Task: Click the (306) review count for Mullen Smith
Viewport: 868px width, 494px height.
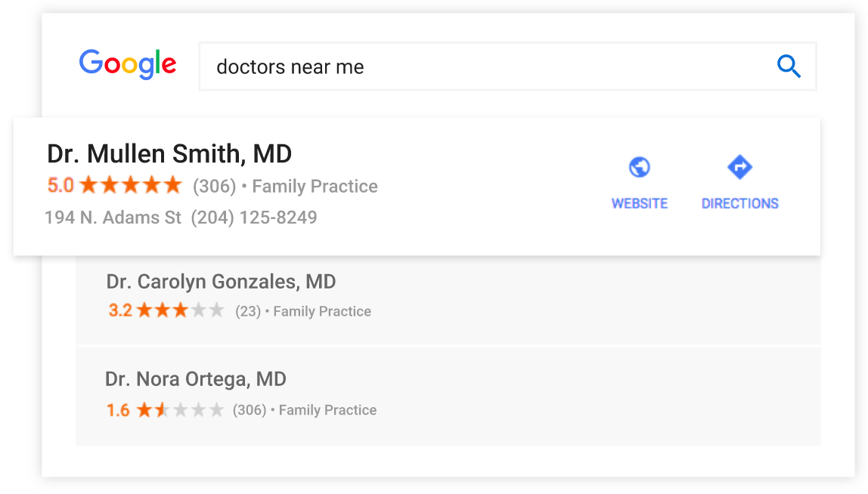Action: [214, 187]
